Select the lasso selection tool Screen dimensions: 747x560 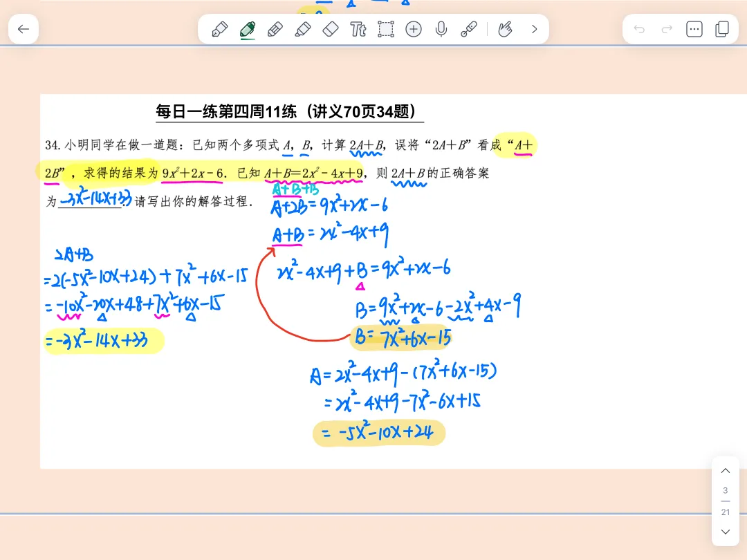pyautogui.click(x=386, y=29)
